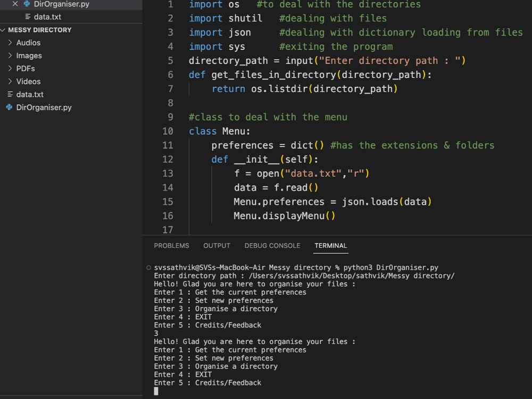Click 'Menu.displayMenu()' in line 16
532x399 pixels.
point(285,216)
